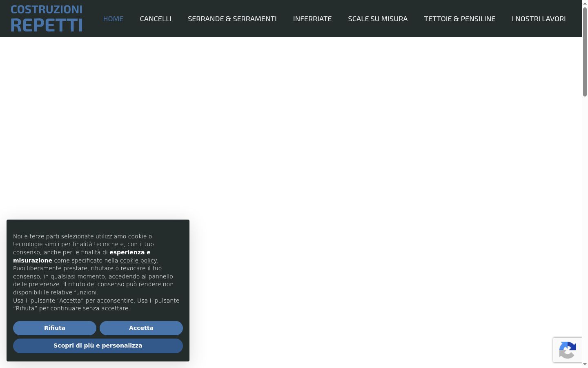Accept cookies with Accetta button

pyautogui.click(x=141, y=328)
